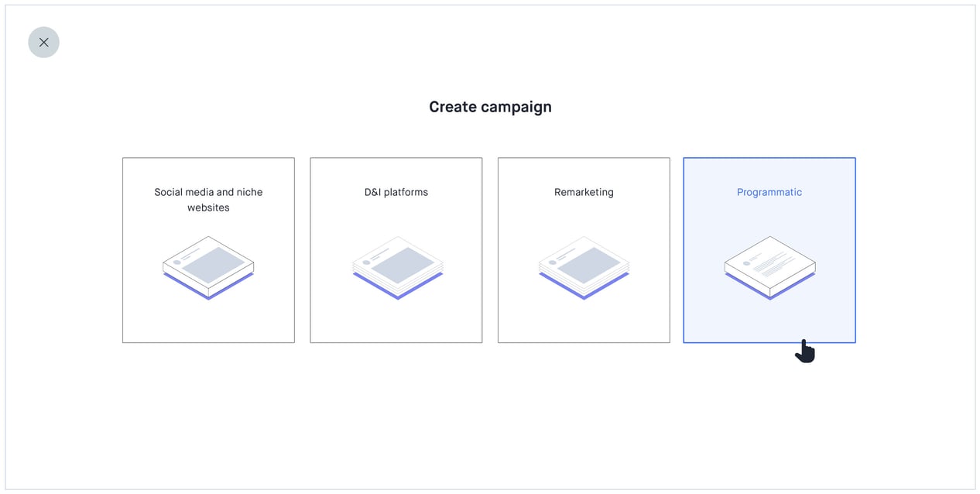
Task: Close the Create campaign dialog
Action: (x=43, y=43)
